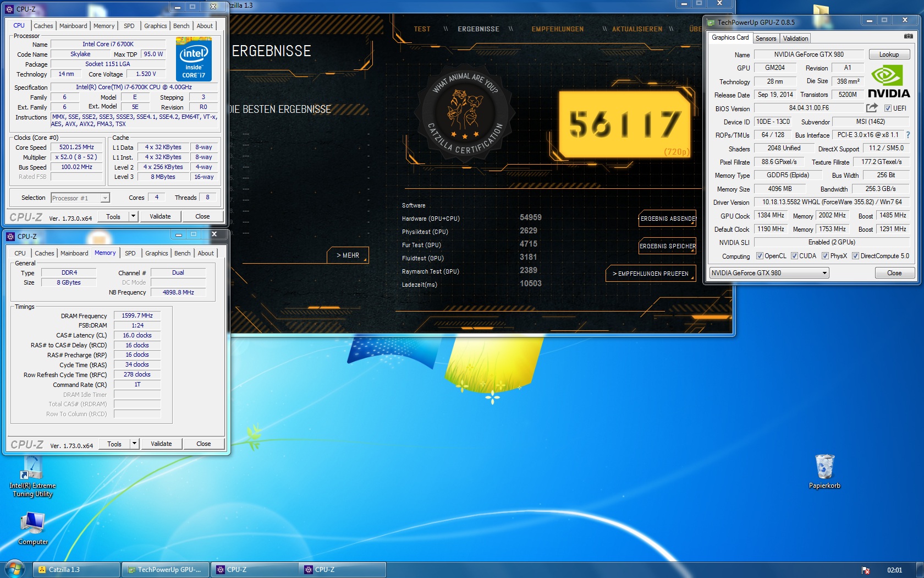
Task: Switch to Mainboard tab in top CPU-Z window
Action: 73,26
